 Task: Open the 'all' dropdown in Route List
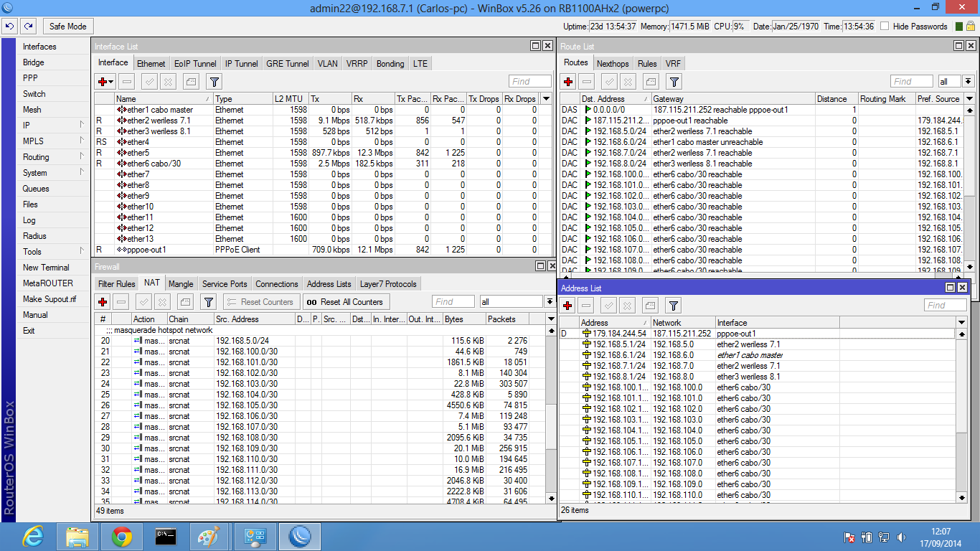click(968, 82)
